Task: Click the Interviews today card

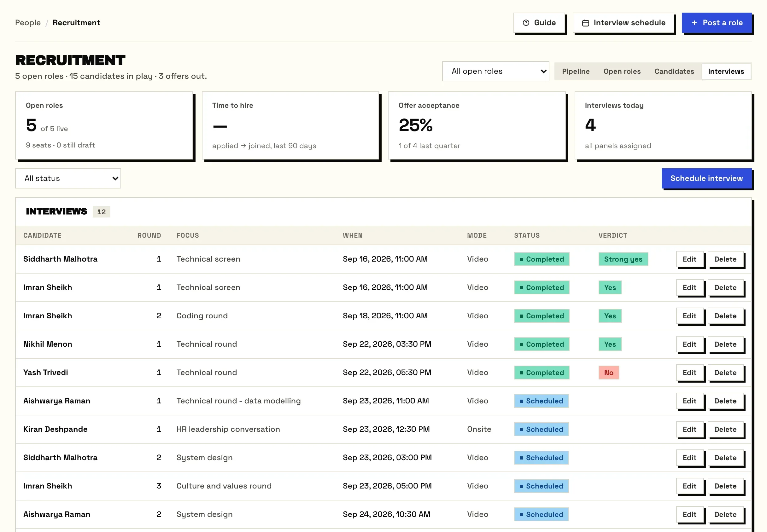Action: (663, 126)
